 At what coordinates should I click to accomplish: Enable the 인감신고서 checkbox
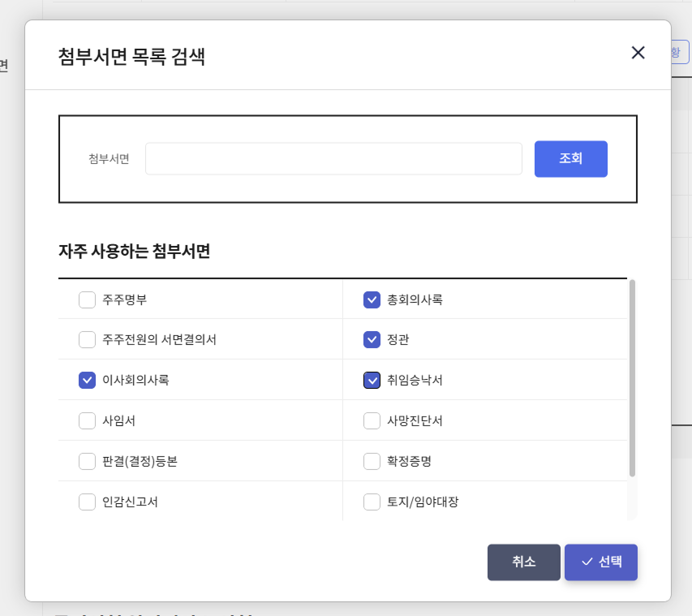87,502
